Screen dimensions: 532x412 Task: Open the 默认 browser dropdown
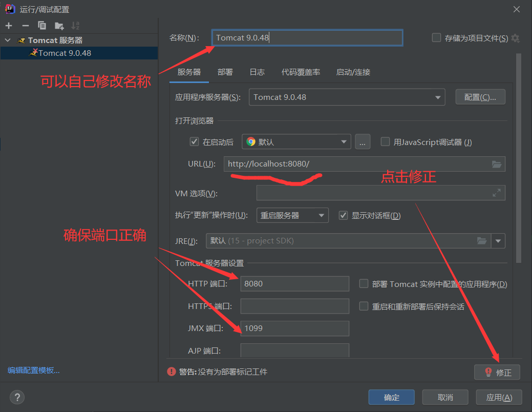click(x=296, y=141)
